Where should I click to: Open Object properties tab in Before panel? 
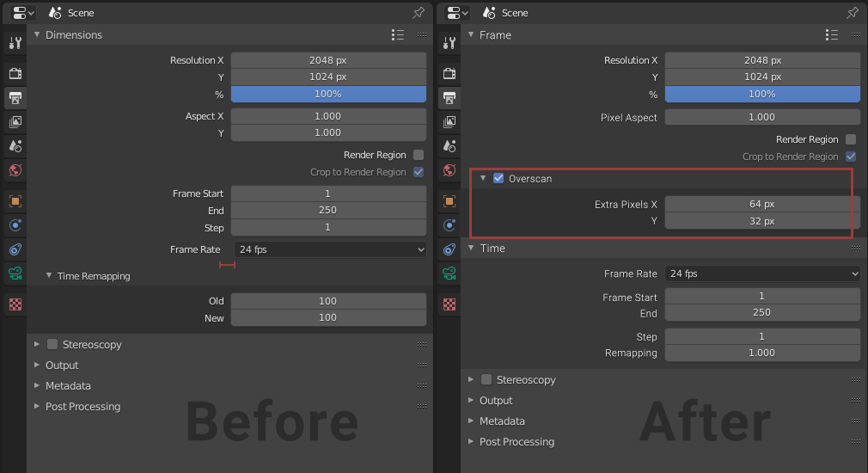pos(15,201)
